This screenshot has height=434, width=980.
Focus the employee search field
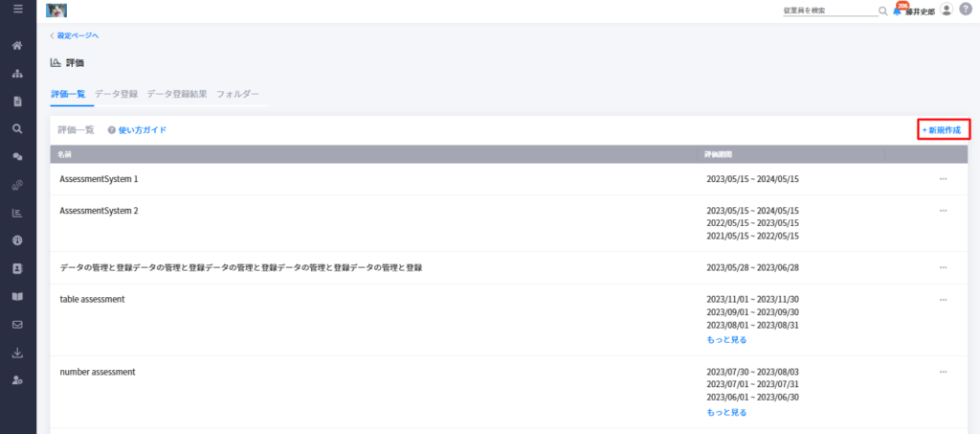tap(830, 11)
